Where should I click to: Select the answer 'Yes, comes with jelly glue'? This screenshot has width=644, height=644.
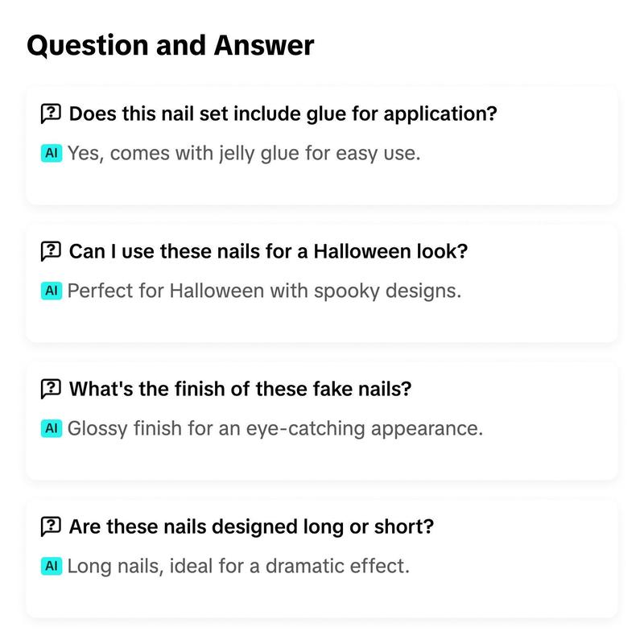(244, 154)
